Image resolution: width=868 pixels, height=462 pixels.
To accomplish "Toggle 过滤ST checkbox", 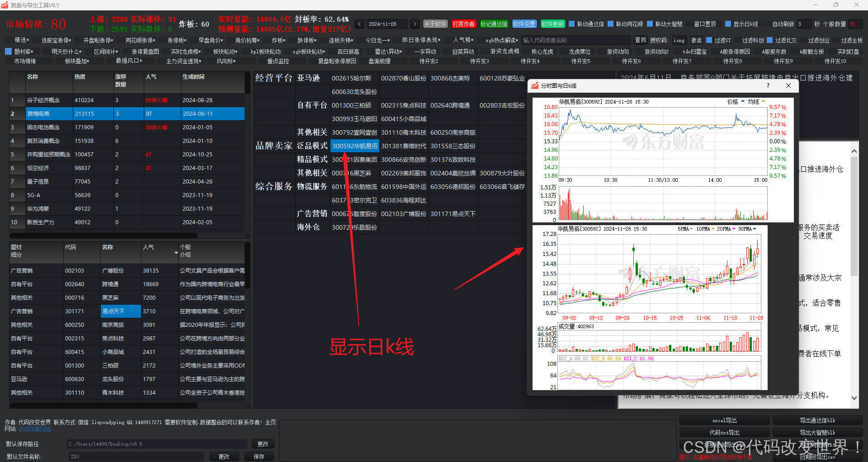I will 718,40.
